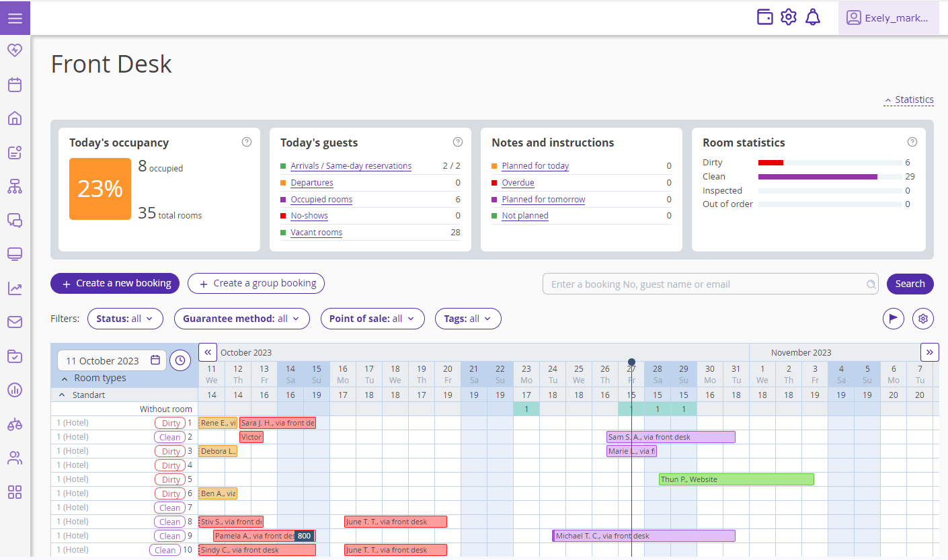This screenshot has height=560, width=948.
Task: Click the red Dirty bar in Room statistics
Action: 771,163
